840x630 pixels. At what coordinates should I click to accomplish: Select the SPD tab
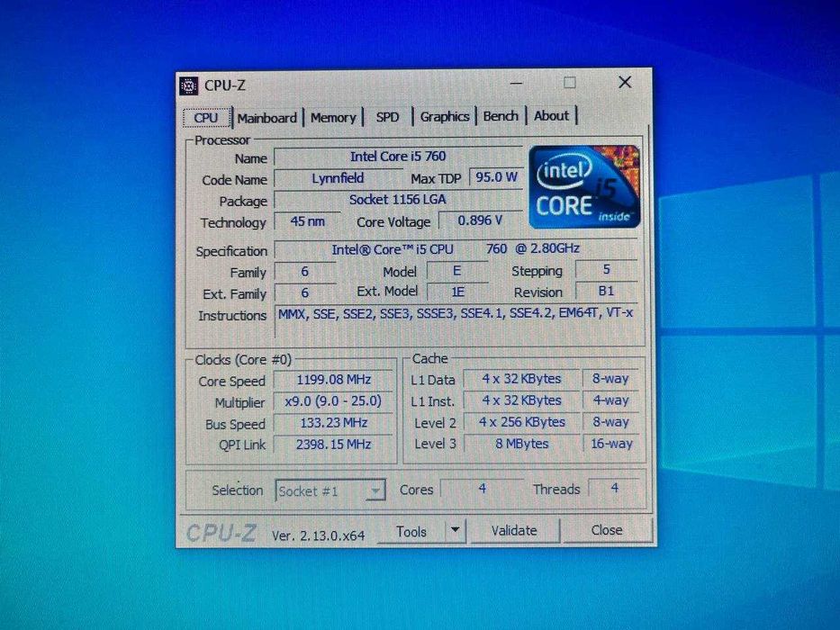coord(387,117)
